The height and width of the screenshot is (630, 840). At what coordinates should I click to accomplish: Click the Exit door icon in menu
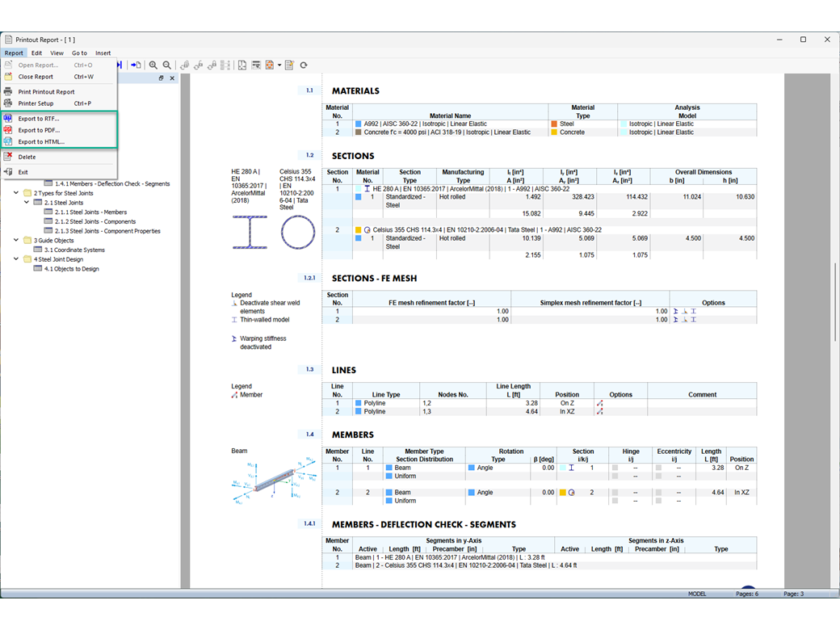click(8, 172)
